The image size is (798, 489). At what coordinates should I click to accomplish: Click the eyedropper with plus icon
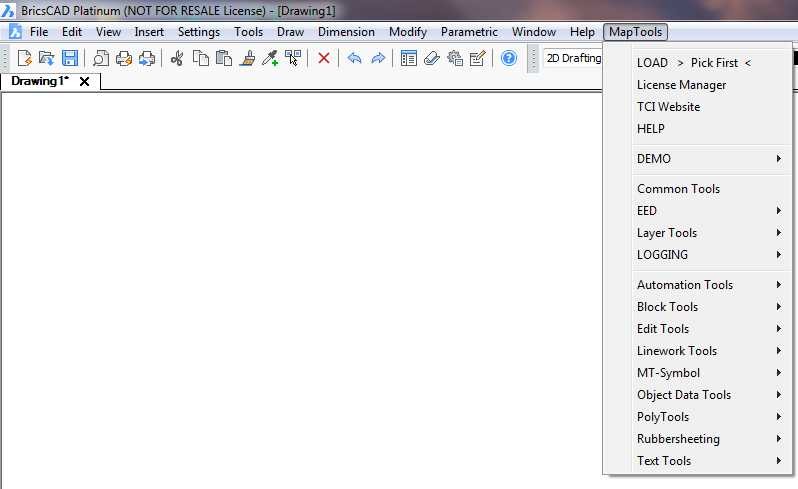pyautogui.click(x=270, y=58)
